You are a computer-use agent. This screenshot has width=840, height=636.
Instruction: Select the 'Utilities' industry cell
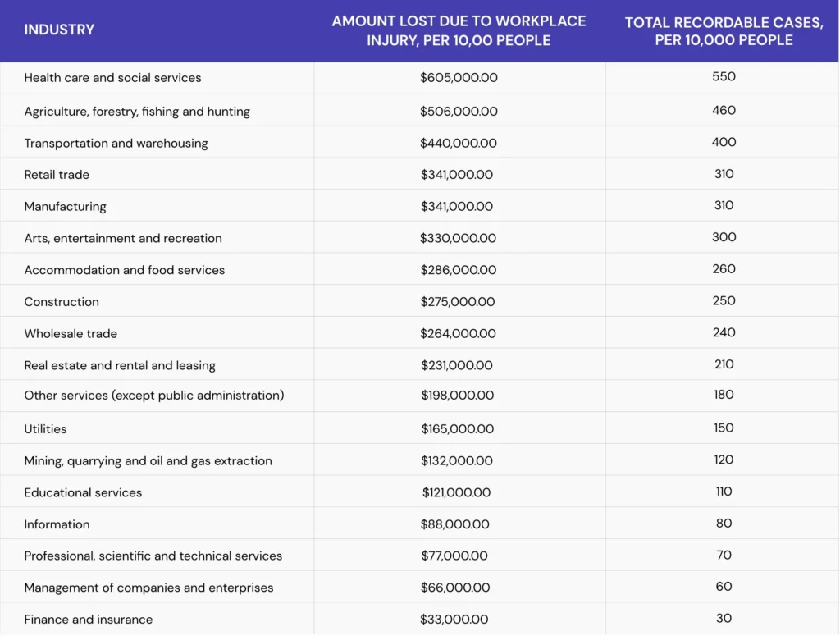[45, 429]
